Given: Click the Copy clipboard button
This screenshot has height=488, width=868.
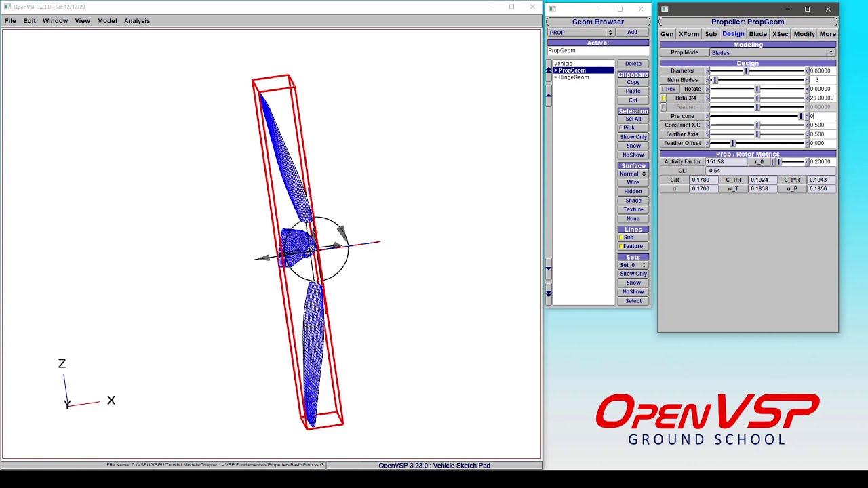Looking at the screenshot, I should (633, 82).
